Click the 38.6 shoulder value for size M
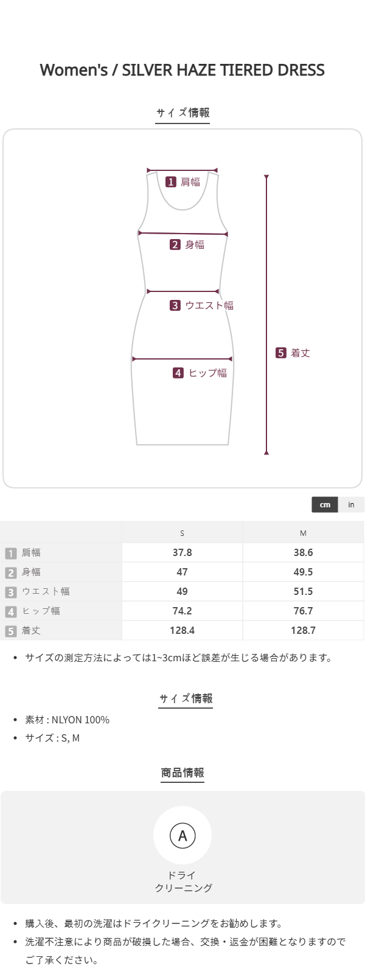The image size is (365, 980). [303, 552]
